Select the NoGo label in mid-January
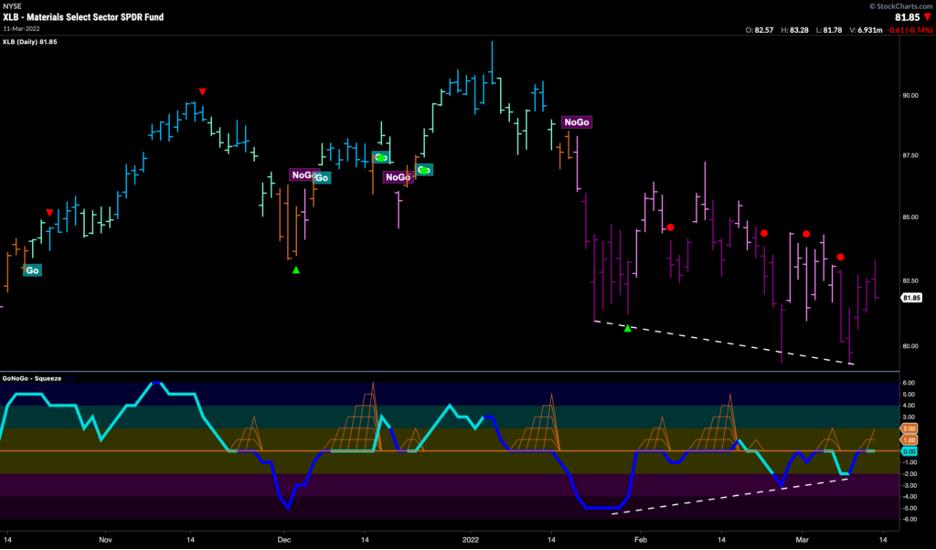The height and width of the screenshot is (550, 936). [577, 122]
